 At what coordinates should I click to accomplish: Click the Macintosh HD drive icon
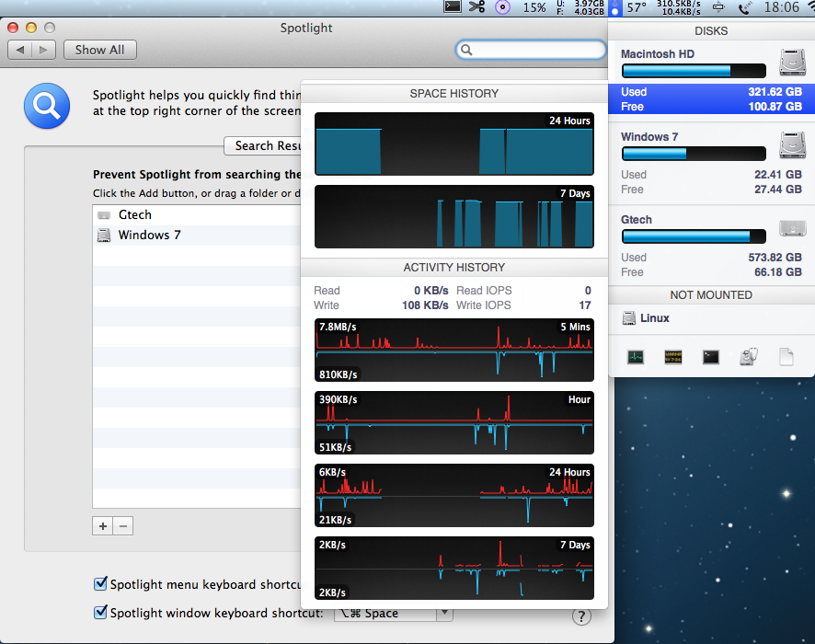click(x=792, y=62)
